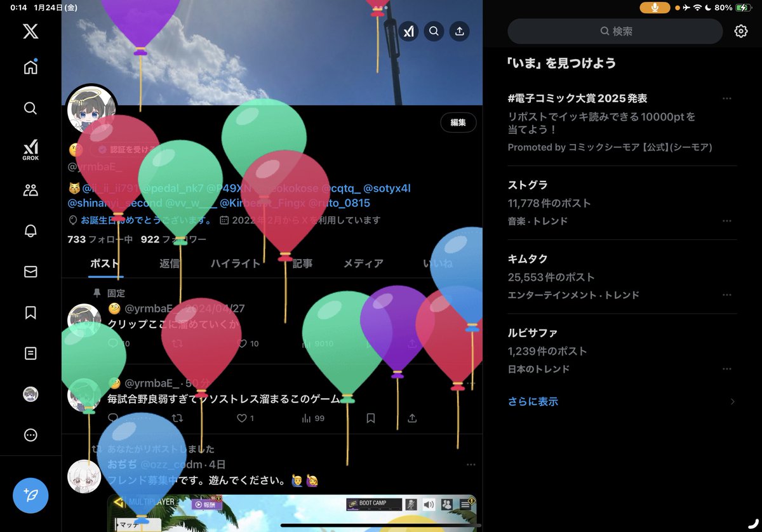Viewport: 762px width, 532px height.
Task: View 9010 analytics on pinned post
Action: point(317,343)
